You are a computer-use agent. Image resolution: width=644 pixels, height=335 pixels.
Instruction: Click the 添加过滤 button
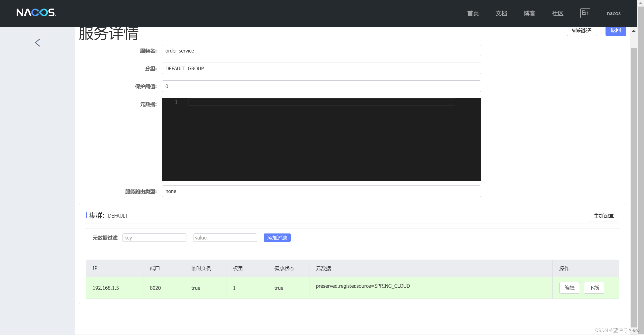click(x=277, y=238)
